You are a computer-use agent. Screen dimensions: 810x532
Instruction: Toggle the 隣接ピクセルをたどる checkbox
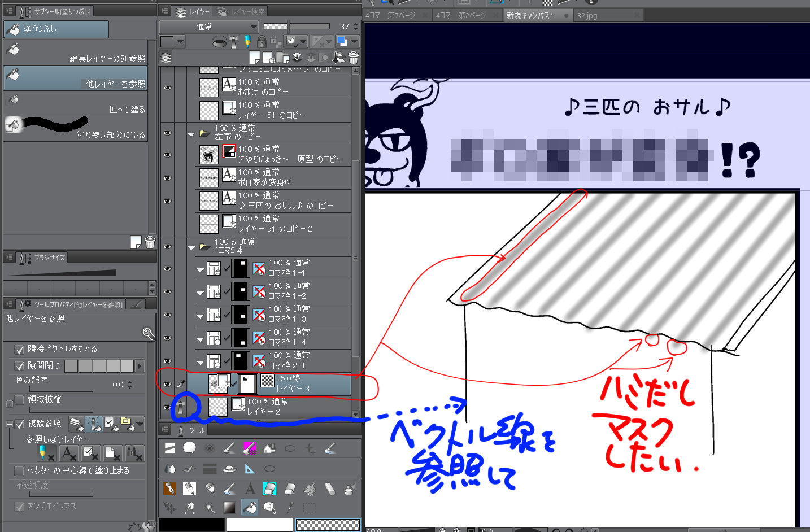pyautogui.click(x=19, y=350)
